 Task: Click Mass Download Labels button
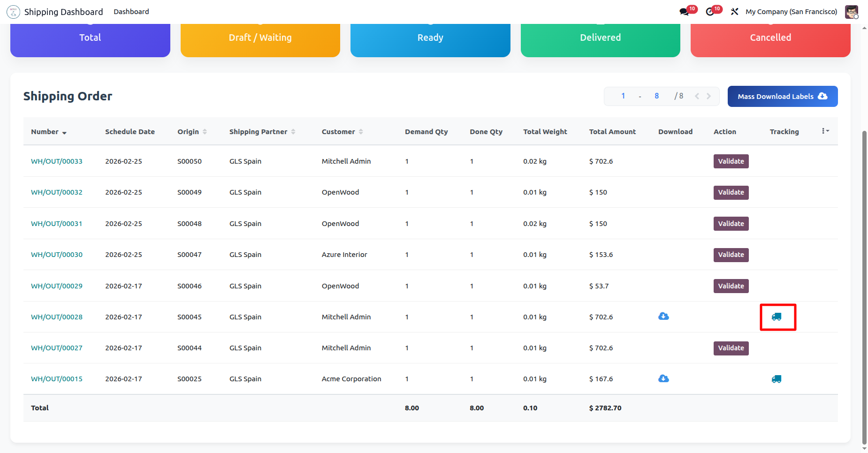pyautogui.click(x=782, y=96)
